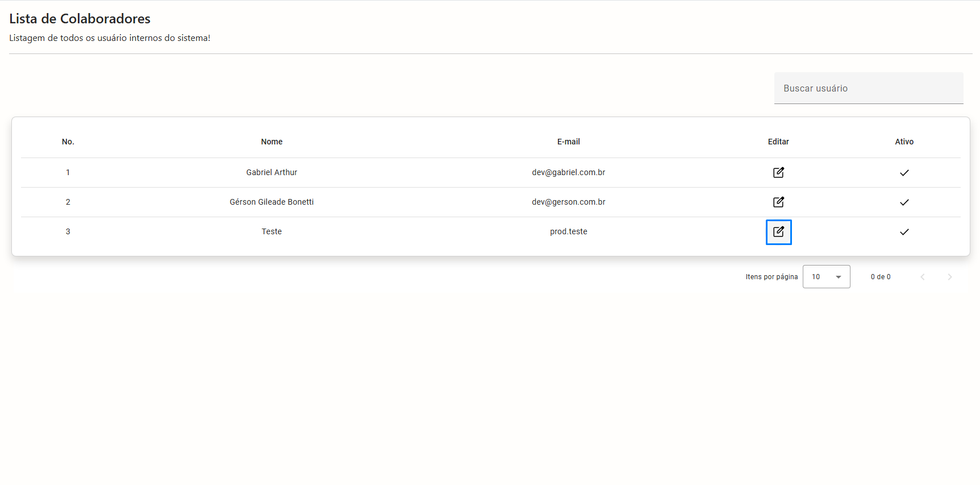Click the Nome column header
The height and width of the screenshot is (485, 980).
pyautogui.click(x=272, y=142)
